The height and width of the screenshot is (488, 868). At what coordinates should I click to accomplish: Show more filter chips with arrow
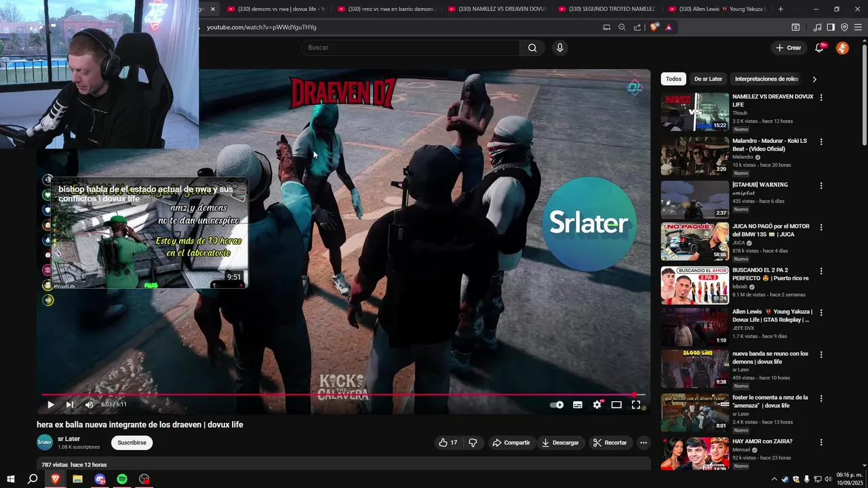pyautogui.click(x=814, y=79)
